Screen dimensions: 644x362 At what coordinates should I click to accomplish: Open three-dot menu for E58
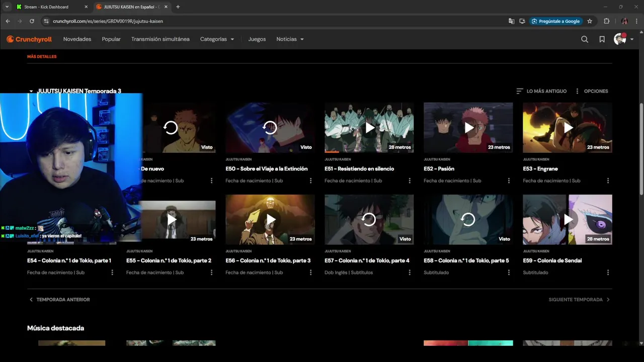click(x=509, y=273)
